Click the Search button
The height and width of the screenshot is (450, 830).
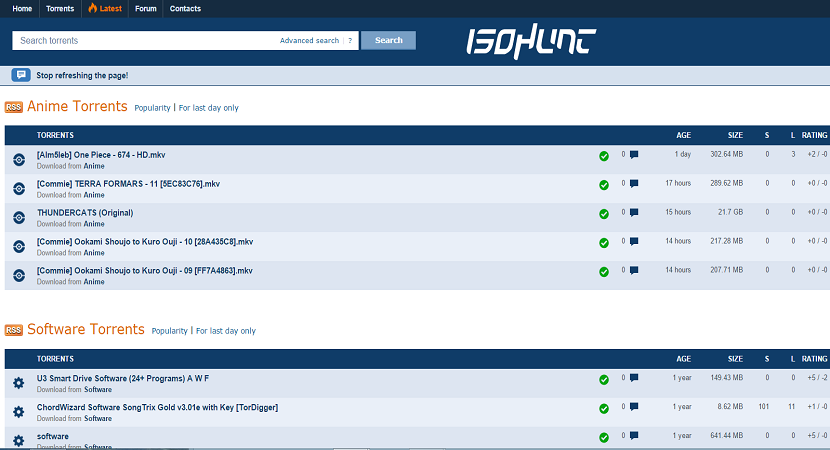click(389, 40)
